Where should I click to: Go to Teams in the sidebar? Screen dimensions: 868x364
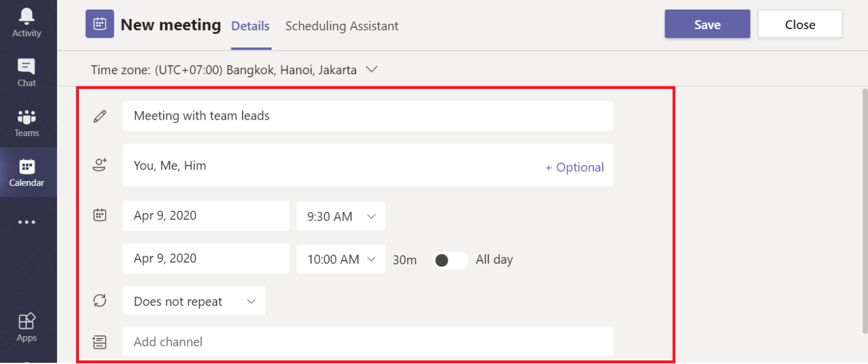(27, 116)
